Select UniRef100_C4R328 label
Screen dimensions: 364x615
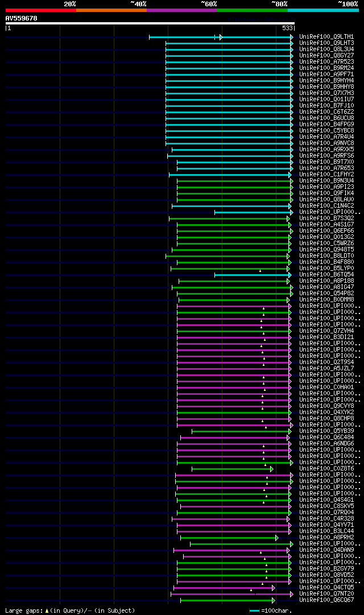[x=326, y=519]
